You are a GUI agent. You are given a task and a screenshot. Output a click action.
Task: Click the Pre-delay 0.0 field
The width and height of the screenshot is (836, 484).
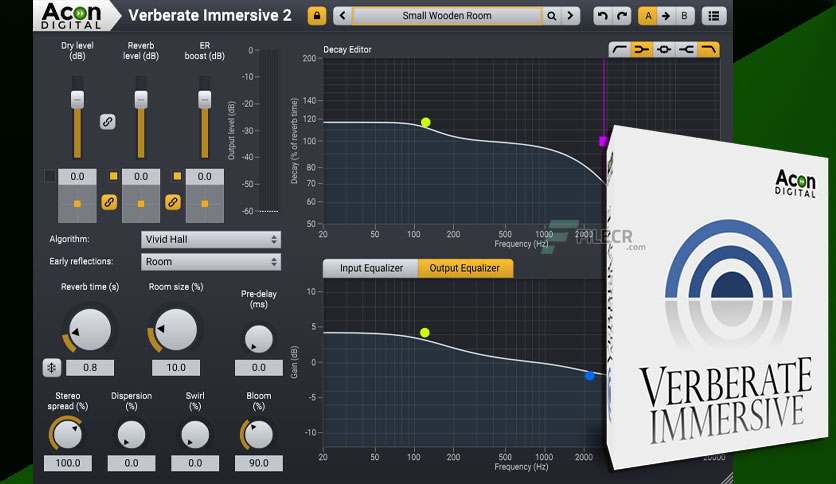[259, 368]
